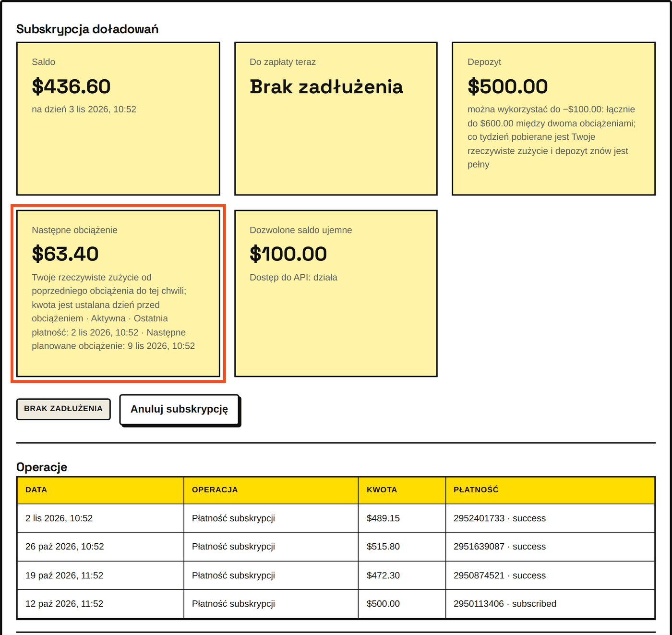Screen dimensions: 672x635
Task: Select the Saldo $436.60 card
Action: pos(118,119)
